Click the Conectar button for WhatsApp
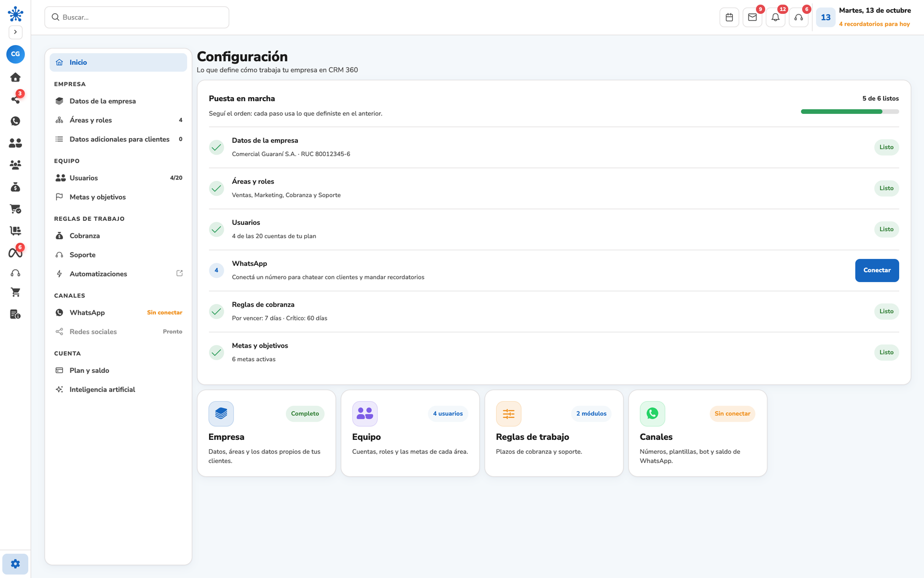 [x=877, y=271]
